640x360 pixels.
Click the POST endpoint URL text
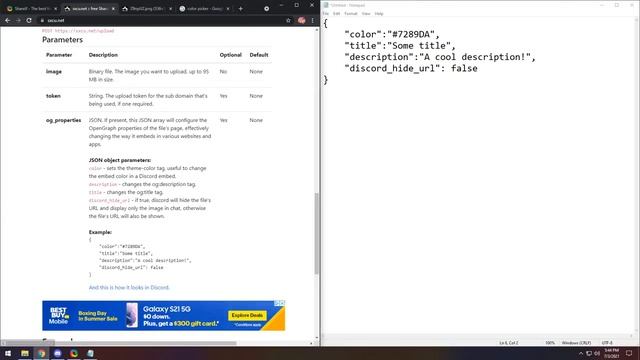click(x=78, y=31)
